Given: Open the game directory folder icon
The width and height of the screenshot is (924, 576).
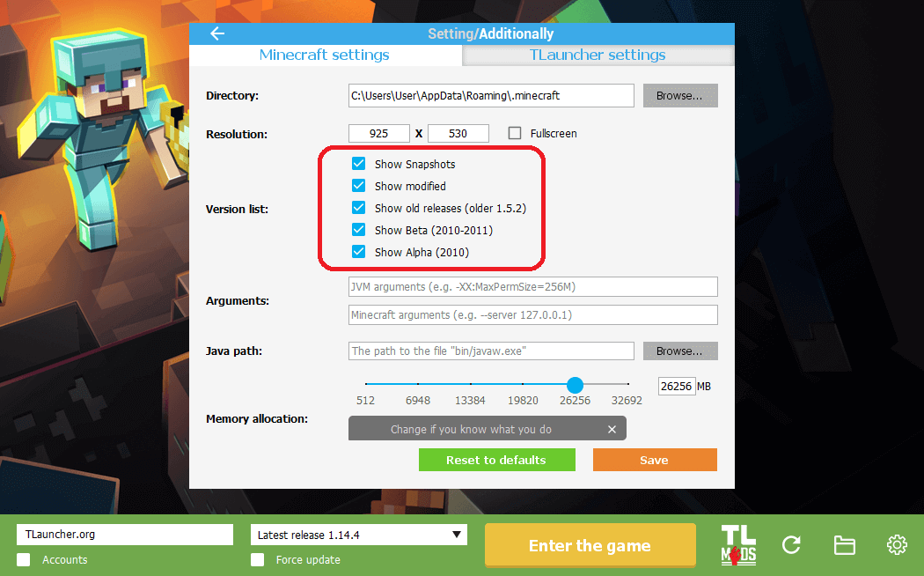Looking at the screenshot, I should (844, 544).
